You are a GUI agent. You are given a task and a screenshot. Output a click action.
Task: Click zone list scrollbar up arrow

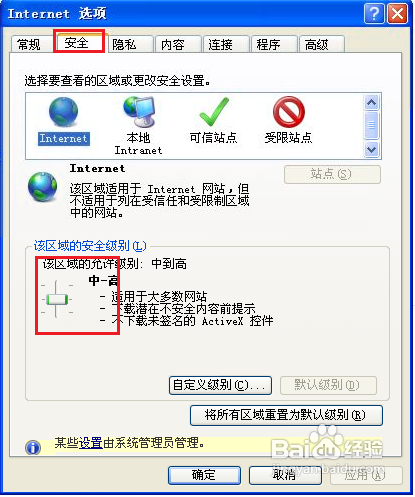[371, 103]
